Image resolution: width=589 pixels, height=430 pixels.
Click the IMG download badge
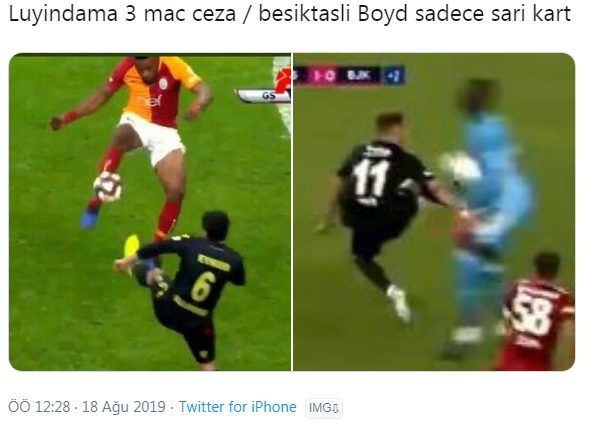(x=324, y=408)
